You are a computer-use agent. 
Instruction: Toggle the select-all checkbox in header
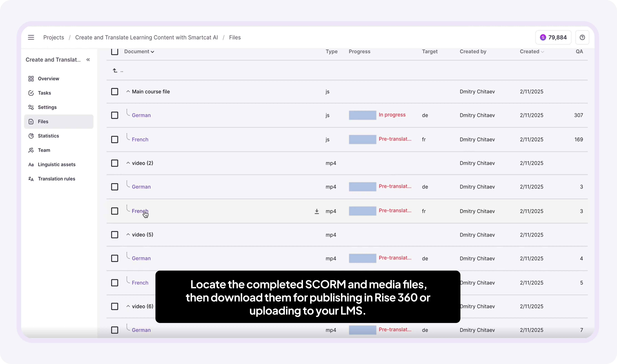tap(115, 52)
